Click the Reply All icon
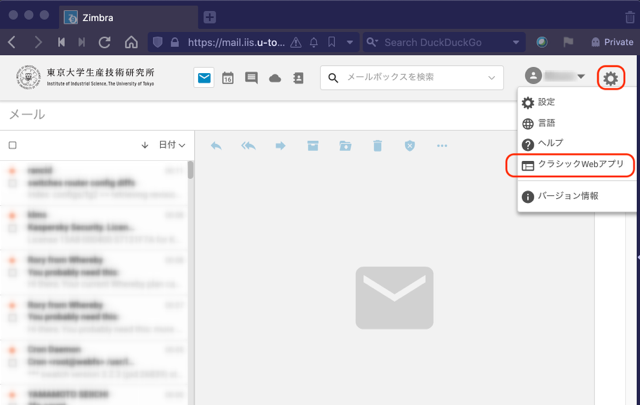Viewport: 640px width, 405px height. click(x=248, y=146)
